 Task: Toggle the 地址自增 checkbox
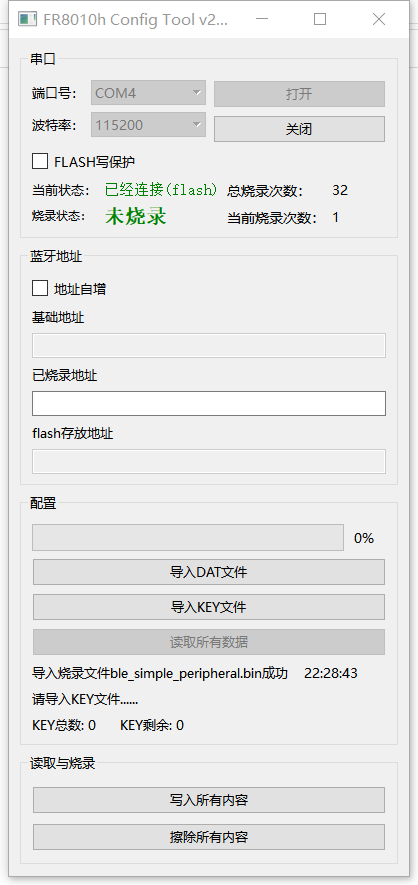(40, 288)
